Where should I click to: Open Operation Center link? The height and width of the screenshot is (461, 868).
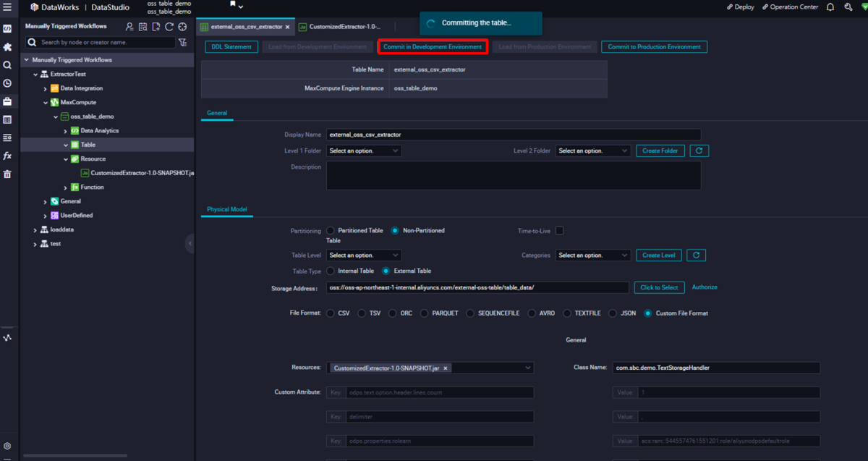790,7
